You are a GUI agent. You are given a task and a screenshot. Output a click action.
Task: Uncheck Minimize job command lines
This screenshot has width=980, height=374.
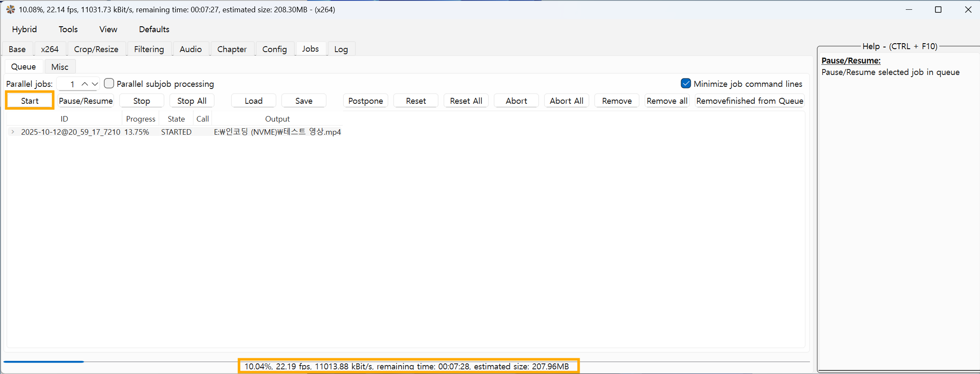(x=686, y=83)
